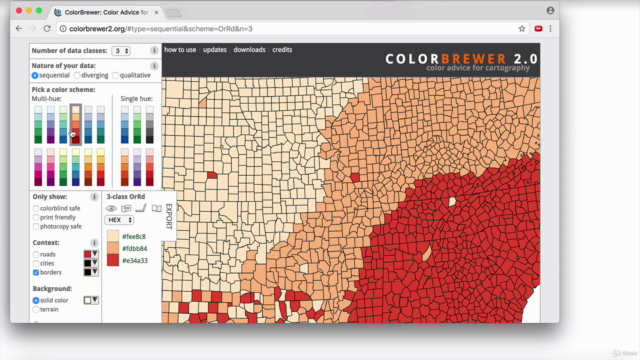Enable the colorblind safe checkbox
640x360 pixels.
coord(36,209)
